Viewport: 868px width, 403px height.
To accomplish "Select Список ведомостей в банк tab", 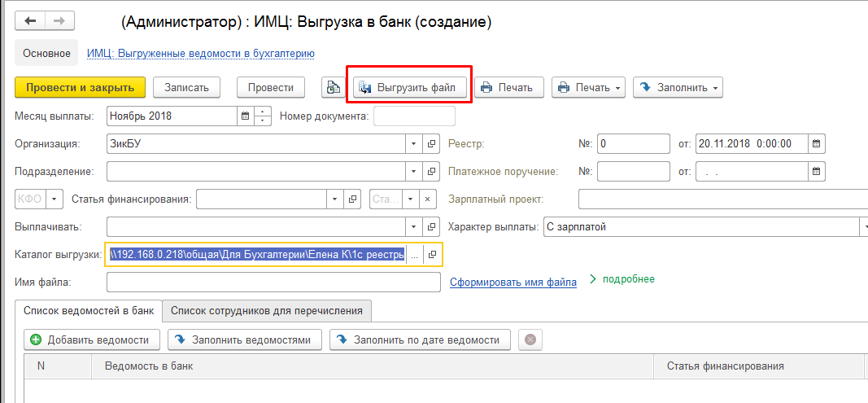I will coord(89,310).
